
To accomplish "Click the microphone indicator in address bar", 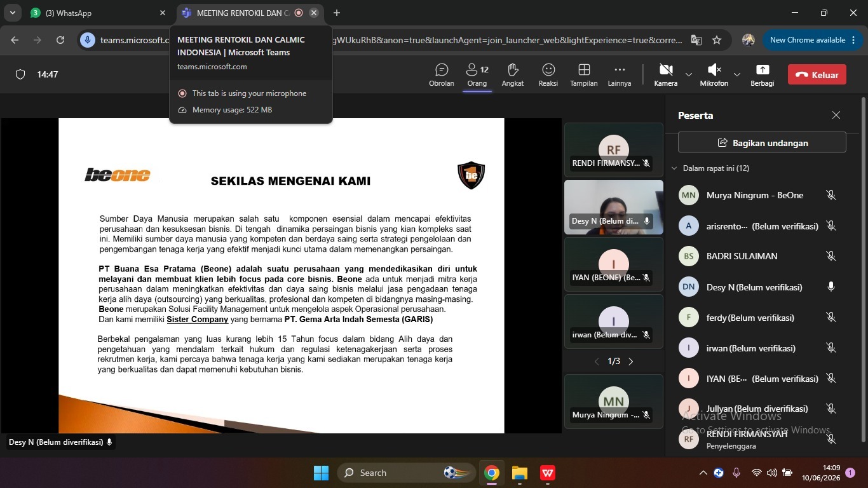I will (88, 40).
